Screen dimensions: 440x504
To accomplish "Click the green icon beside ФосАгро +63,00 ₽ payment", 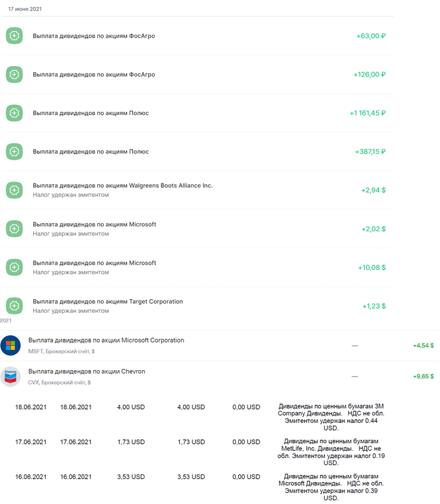I will (14, 36).
